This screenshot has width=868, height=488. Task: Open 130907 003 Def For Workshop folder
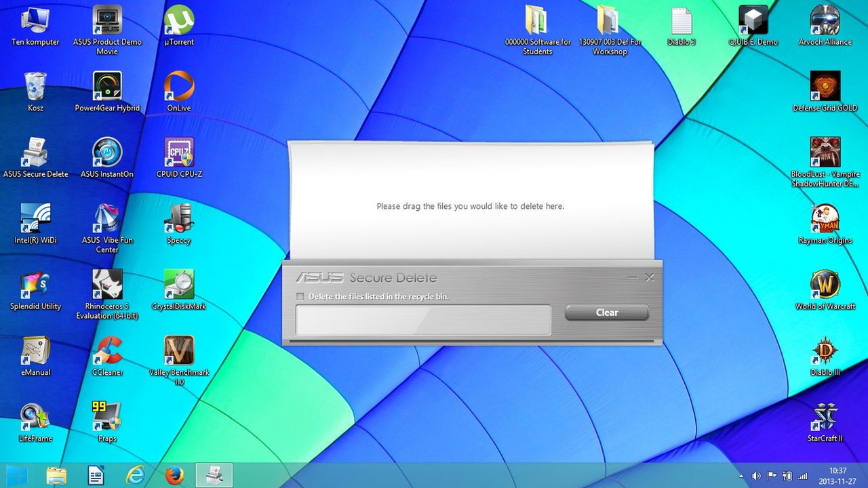(610, 30)
